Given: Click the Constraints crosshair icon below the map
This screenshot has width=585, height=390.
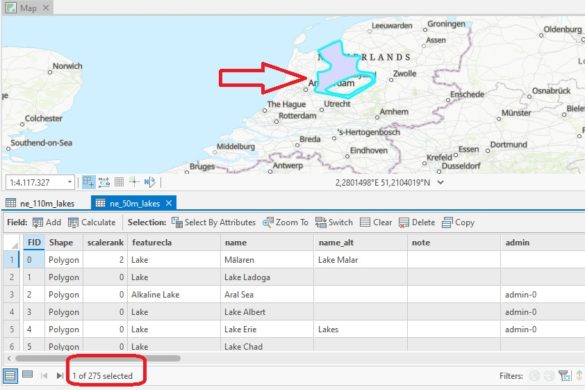Looking at the screenshot, I should 134,182.
